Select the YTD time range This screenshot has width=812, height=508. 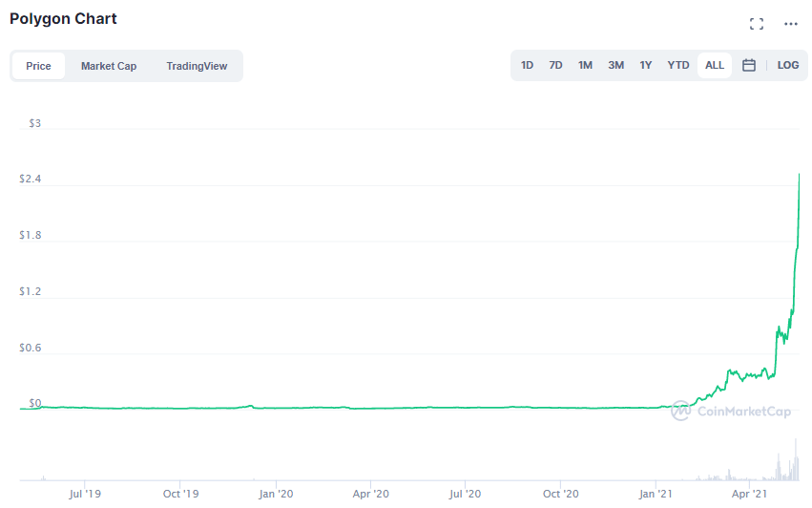677,65
